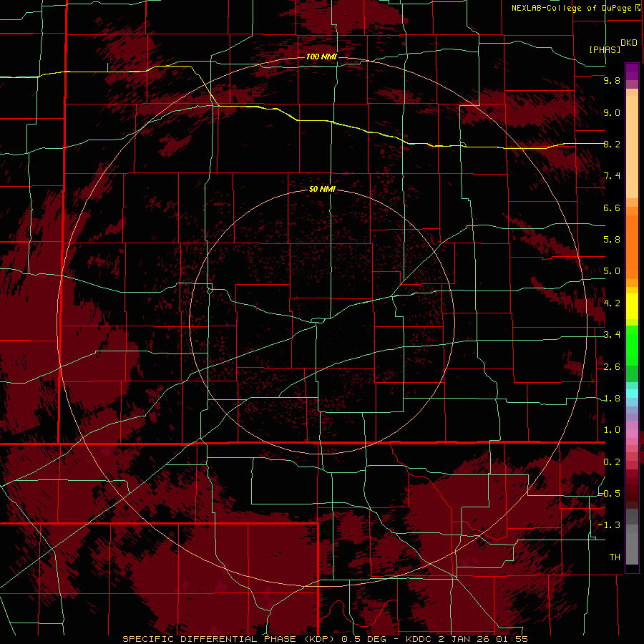Click the 8.2 scale value
This screenshot has height=644, width=644.
pos(612,144)
